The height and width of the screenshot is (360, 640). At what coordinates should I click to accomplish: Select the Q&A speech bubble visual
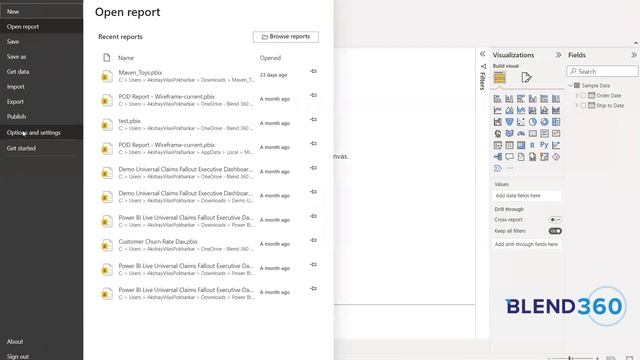point(509,157)
